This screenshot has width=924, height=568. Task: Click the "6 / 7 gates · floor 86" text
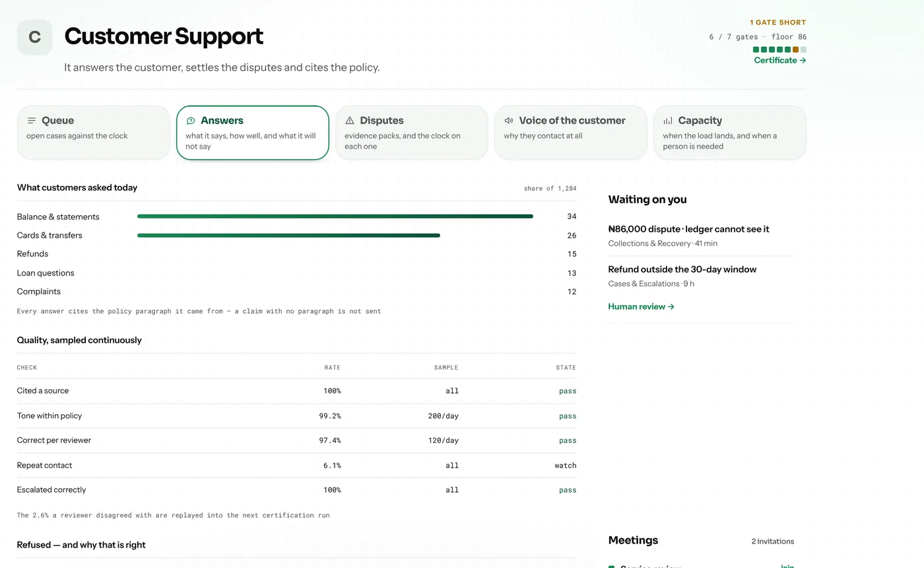click(x=758, y=37)
